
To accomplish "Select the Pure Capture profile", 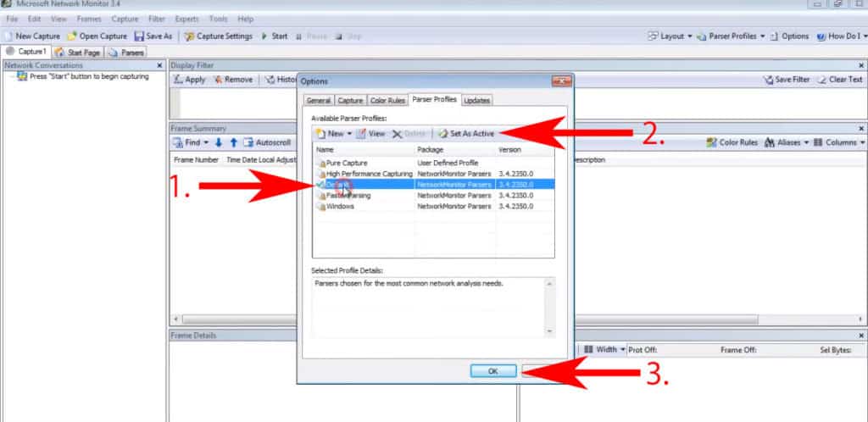I will click(433, 164).
